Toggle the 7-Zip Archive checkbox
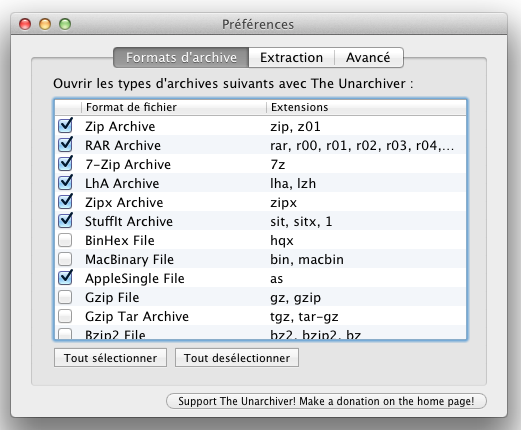Screen dimensions: 521x430 coord(65,164)
